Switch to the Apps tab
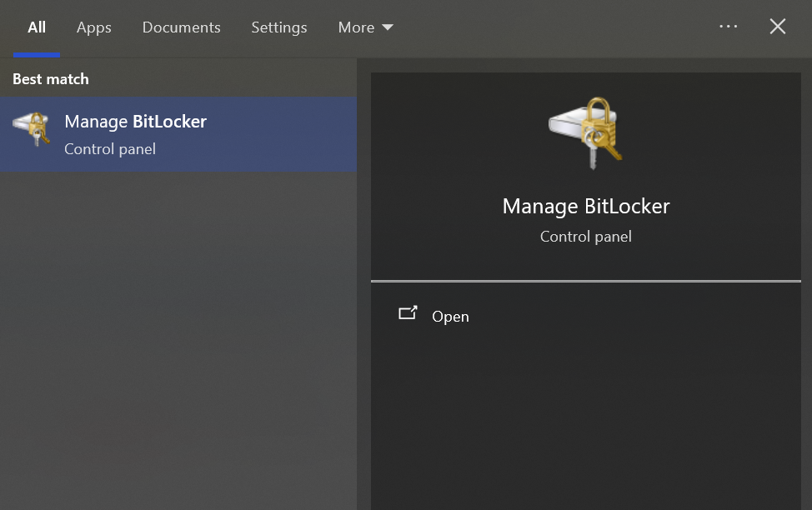Viewport: 812px width, 510px height. pos(93,27)
